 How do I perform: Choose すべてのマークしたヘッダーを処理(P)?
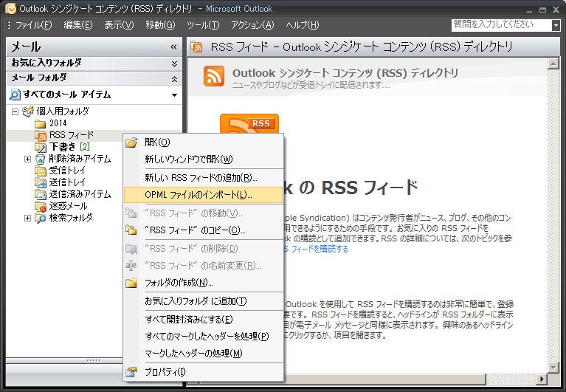[203, 337]
